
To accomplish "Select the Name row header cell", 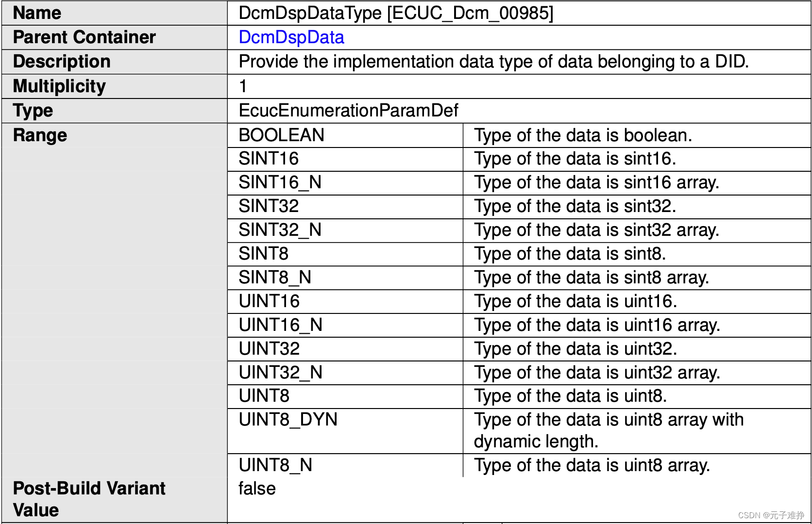I will [x=36, y=13].
